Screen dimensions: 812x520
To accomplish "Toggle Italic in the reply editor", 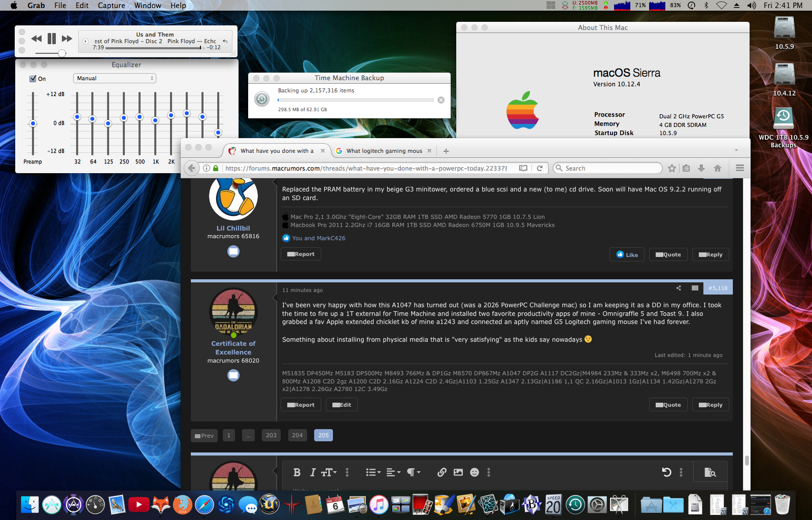I will pyautogui.click(x=313, y=472).
